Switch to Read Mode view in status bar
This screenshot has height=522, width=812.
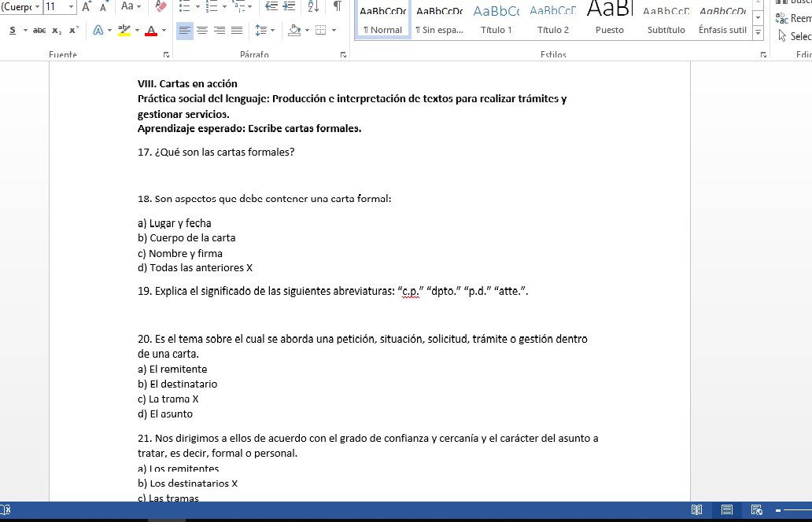click(696, 510)
